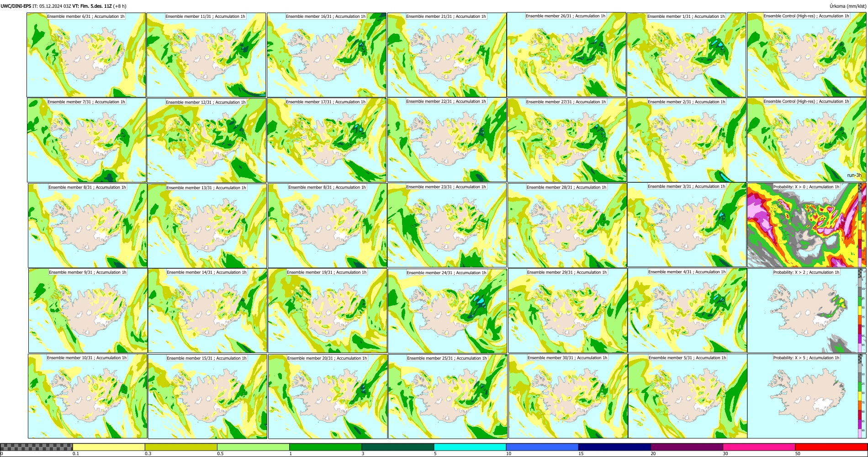Pick the checkered 0–0.1 legend swatch
Image resolution: width=868 pixels, height=457 pixels.
(x=37, y=447)
